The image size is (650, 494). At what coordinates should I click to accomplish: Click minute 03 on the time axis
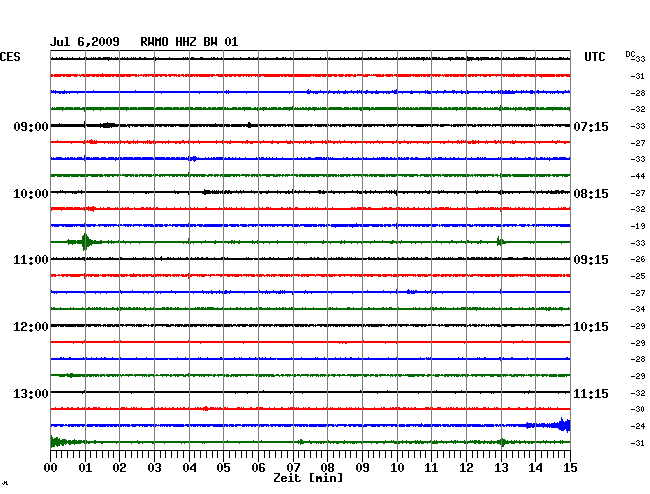coord(155,468)
